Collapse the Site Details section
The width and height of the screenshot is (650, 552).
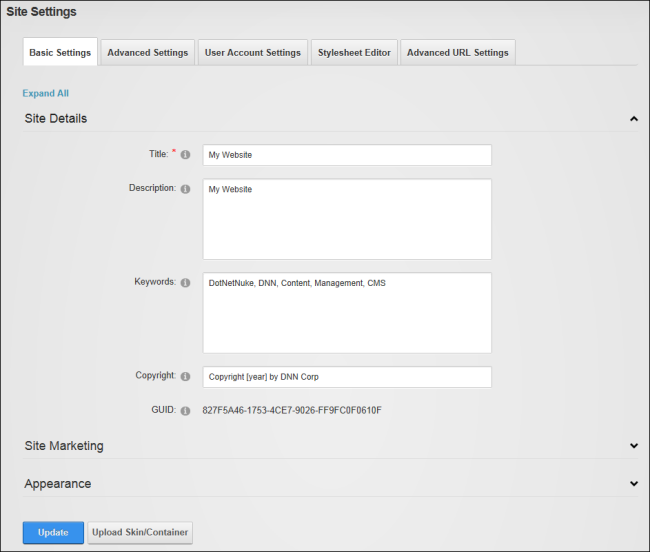pyautogui.click(x=633, y=119)
